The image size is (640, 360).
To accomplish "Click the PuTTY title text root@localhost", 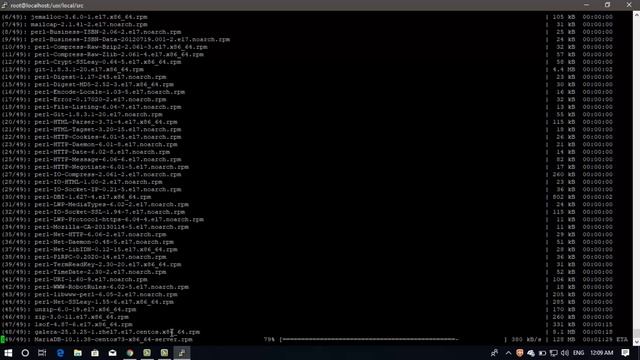I will click(47, 5).
